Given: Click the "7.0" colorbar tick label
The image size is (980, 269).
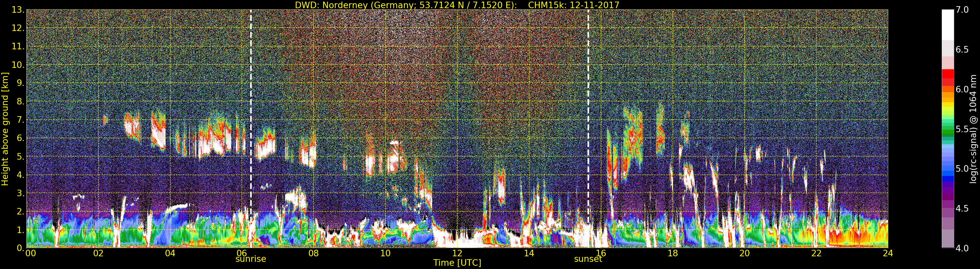Looking at the screenshot, I should [962, 10].
